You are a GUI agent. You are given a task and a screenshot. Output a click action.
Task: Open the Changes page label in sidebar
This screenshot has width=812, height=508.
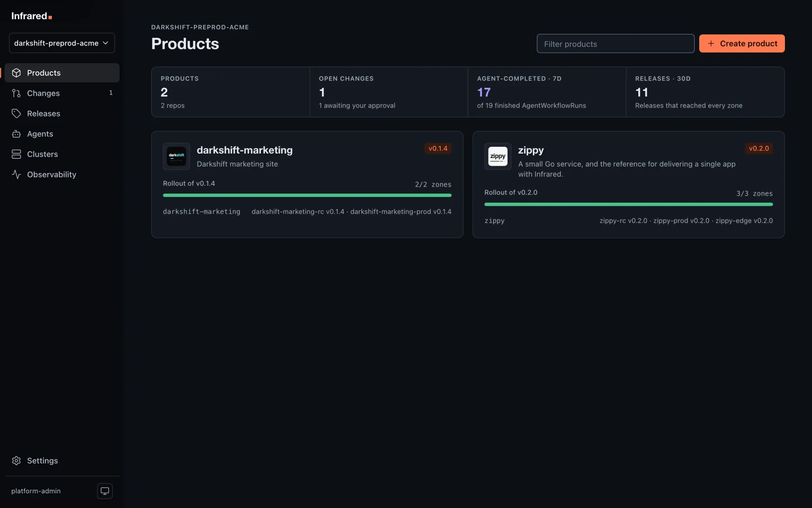(x=43, y=93)
